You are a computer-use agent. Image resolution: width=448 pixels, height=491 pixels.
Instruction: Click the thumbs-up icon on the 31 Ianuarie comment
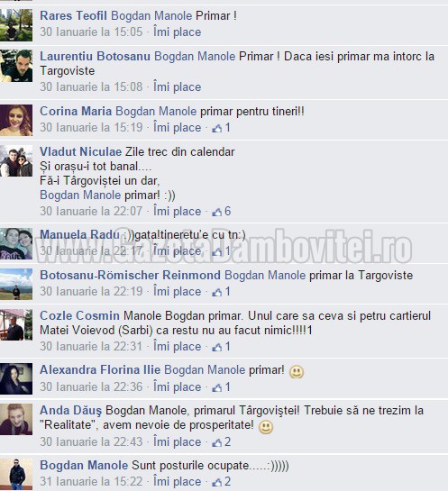click(x=217, y=483)
